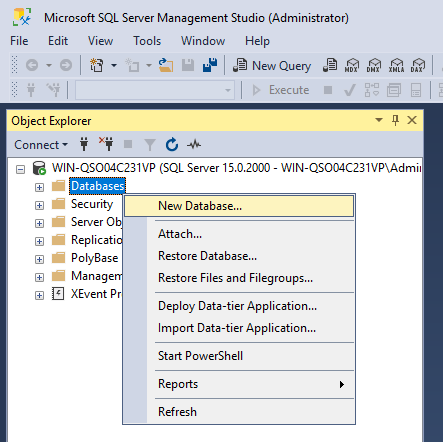Click the Save floppy disk icon
This screenshot has height=442, width=443.
[x=188, y=65]
